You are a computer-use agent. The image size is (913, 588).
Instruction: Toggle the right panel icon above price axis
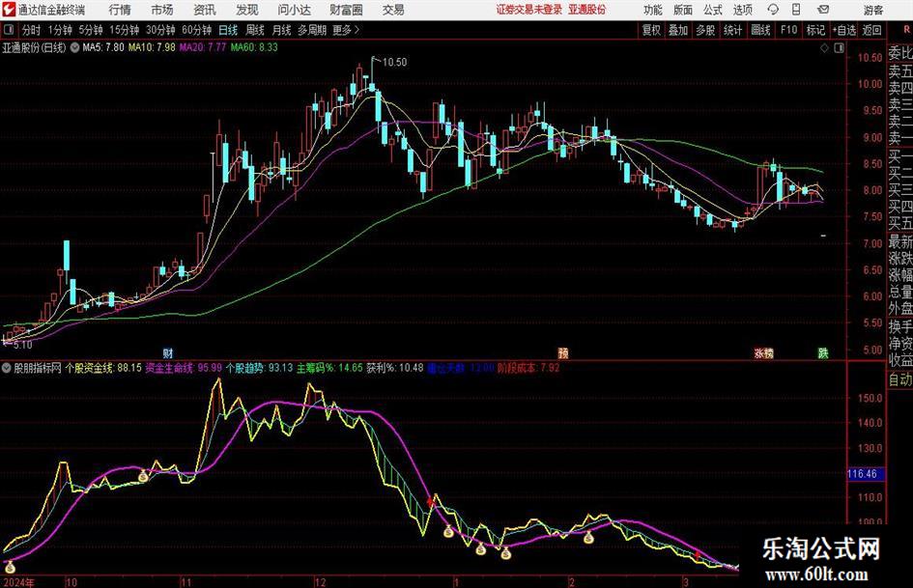pyautogui.click(x=839, y=48)
